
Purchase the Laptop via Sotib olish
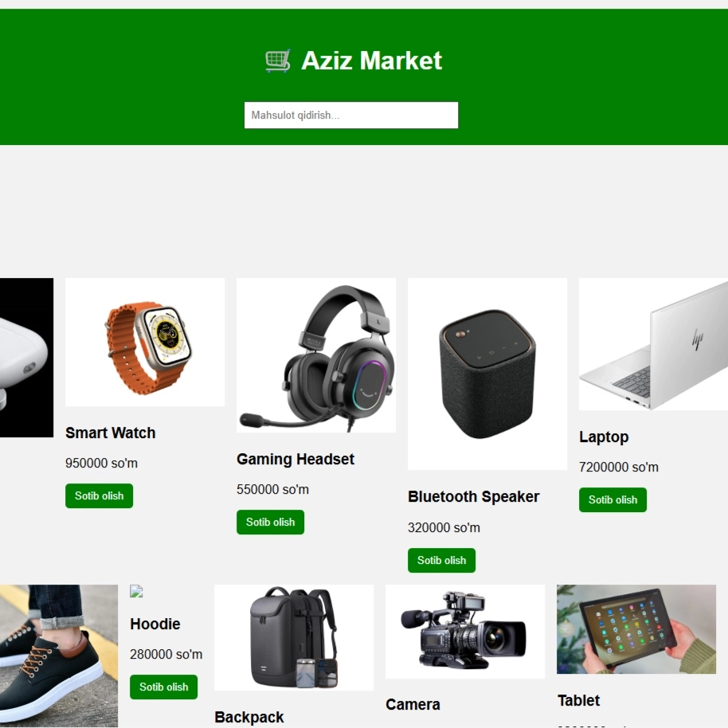613,500
